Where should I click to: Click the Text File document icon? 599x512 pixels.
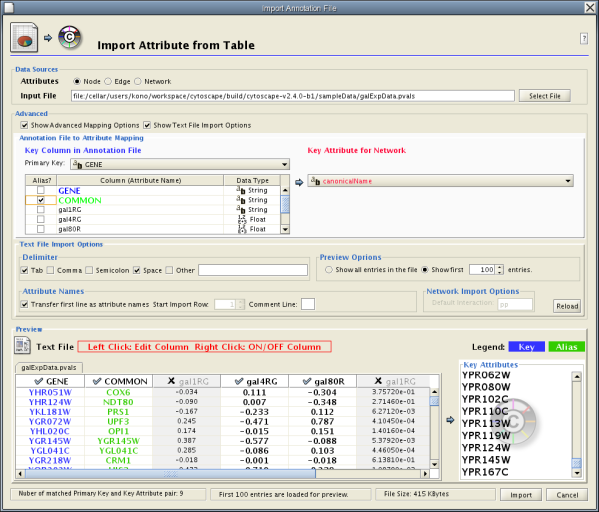(22, 345)
